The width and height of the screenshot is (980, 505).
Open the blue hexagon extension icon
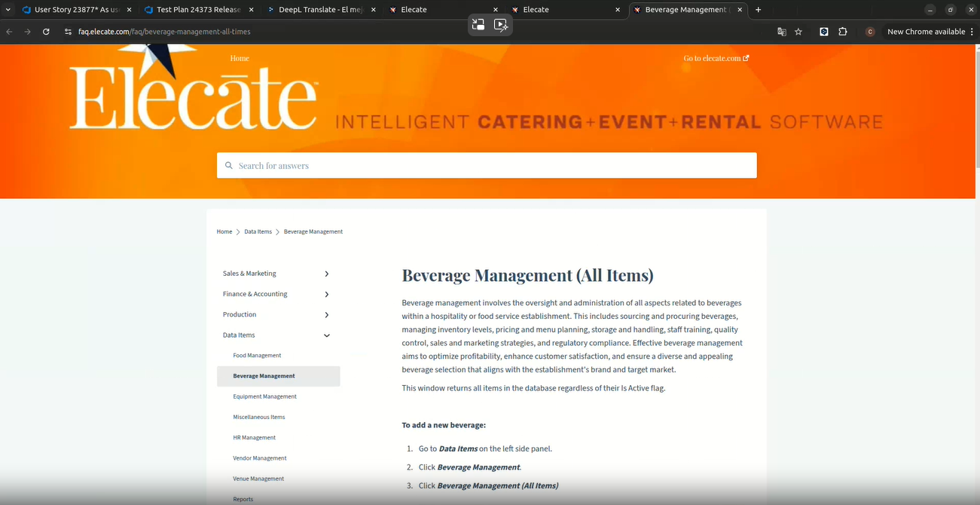(x=824, y=32)
